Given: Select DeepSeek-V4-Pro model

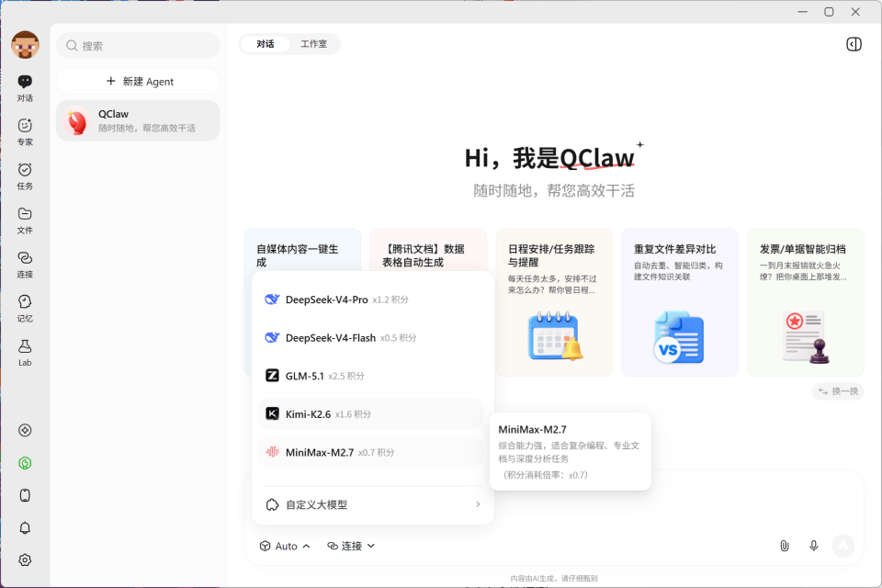Looking at the screenshot, I should click(370, 300).
